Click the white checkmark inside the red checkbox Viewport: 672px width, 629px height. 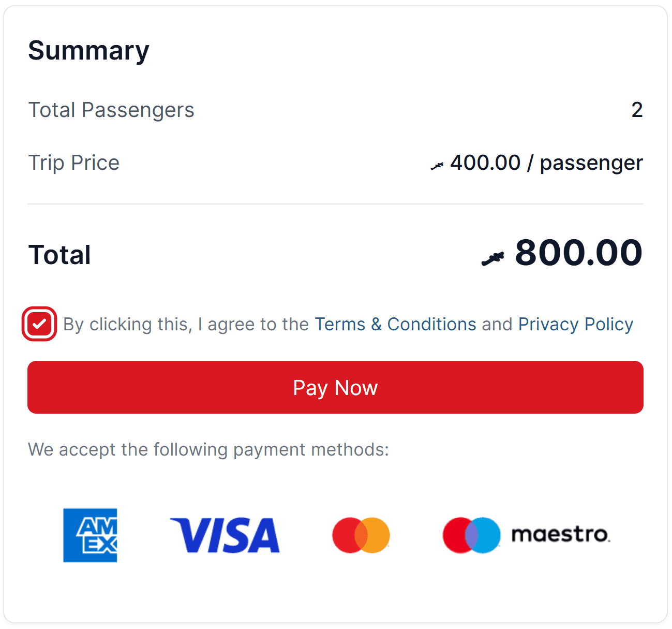click(x=39, y=324)
